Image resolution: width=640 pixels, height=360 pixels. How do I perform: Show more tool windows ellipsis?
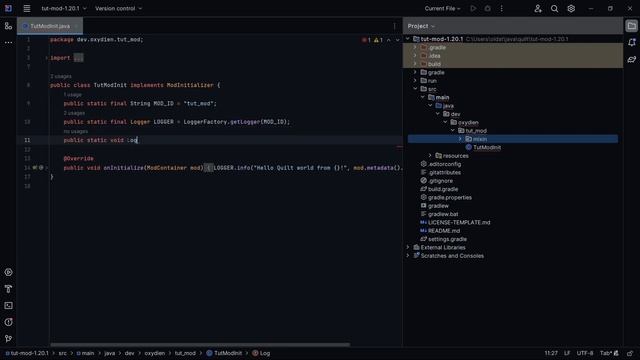(x=8, y=42)
